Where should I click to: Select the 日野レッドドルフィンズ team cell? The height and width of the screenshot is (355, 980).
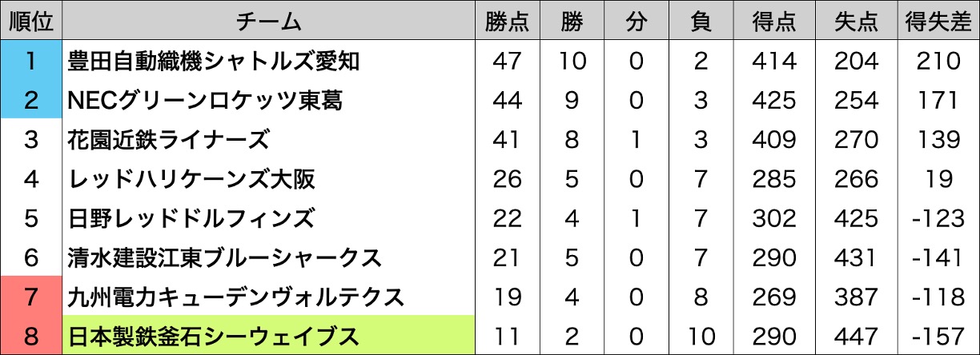(269, 217)
